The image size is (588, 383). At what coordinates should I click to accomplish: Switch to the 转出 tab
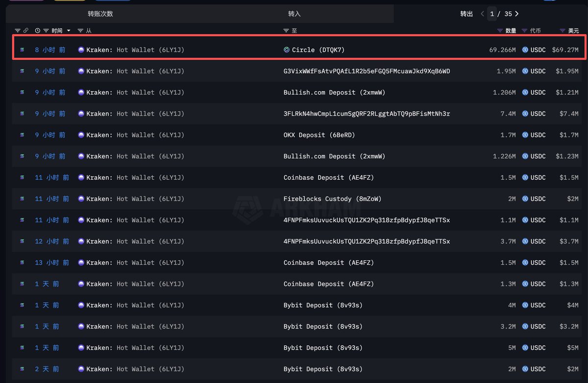pos(466,14)
